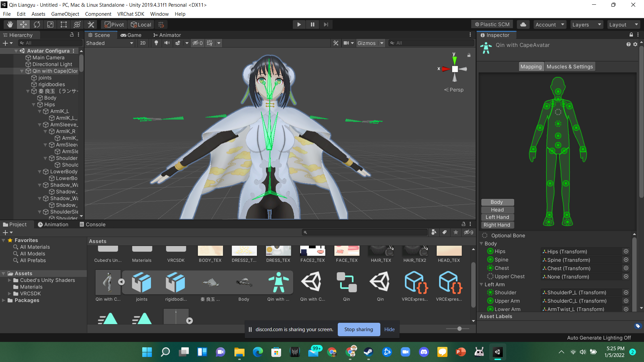Open Unity cloud services icon
This screenshot has height=362, width=644.
pyautogui.click(x=523, y=24)
